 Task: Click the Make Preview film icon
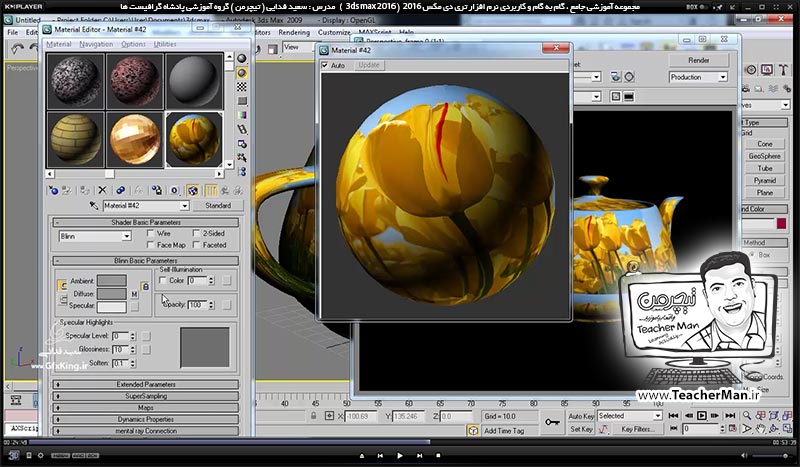[x=242, y=130]
